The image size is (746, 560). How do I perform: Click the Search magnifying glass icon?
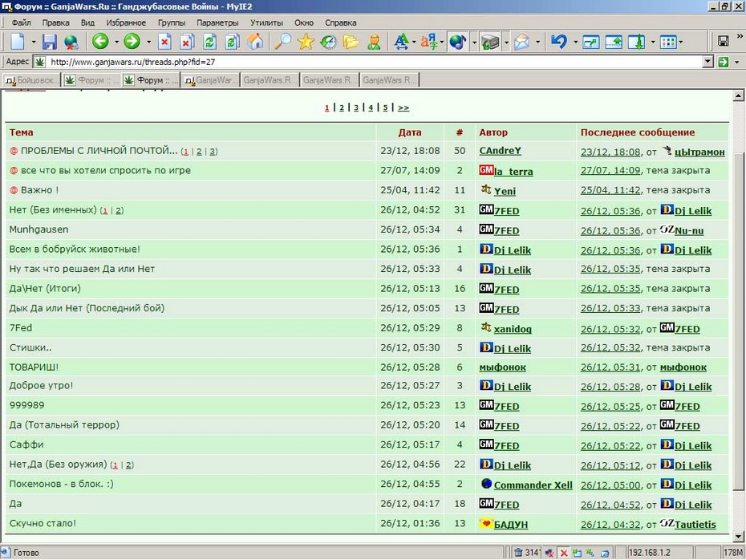pyautogui.click(x=283, y=42)
